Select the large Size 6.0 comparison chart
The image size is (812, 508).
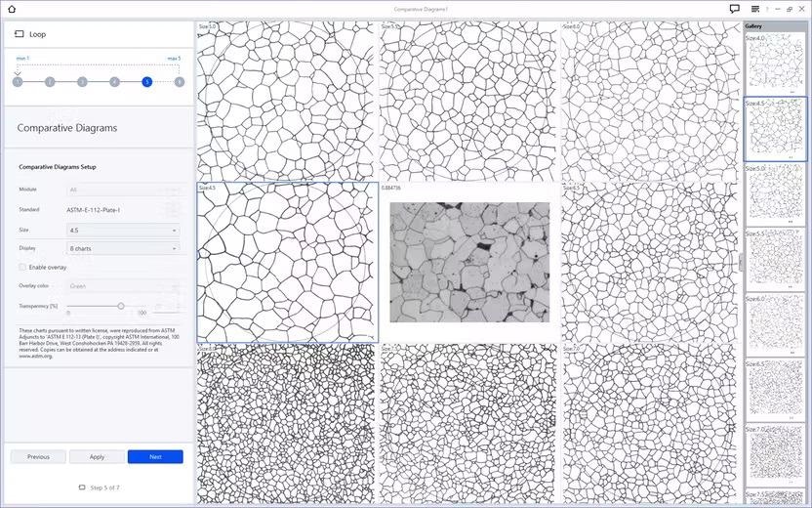coord(651,101)
